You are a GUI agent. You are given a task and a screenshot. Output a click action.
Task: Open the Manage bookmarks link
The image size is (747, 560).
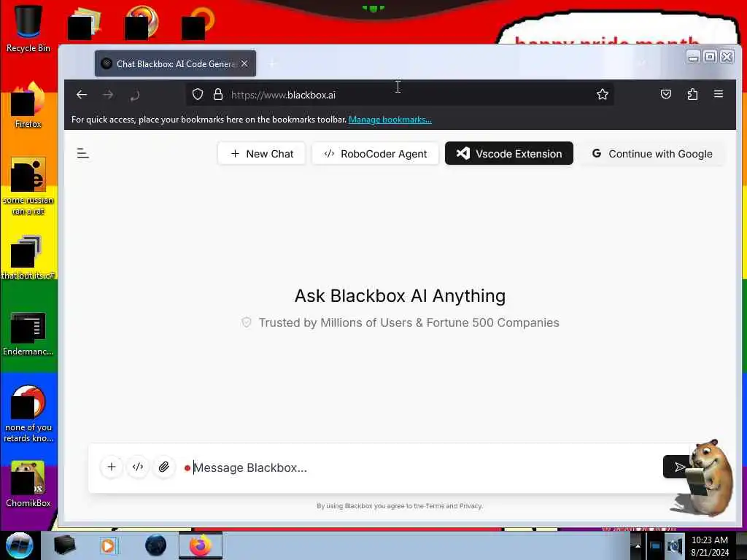click(x=390, y=120)
